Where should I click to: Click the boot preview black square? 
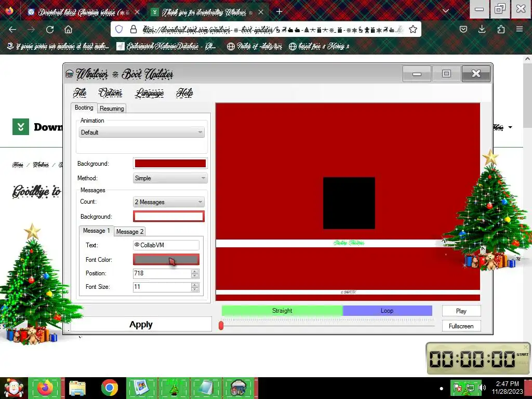tap(349, 203)
